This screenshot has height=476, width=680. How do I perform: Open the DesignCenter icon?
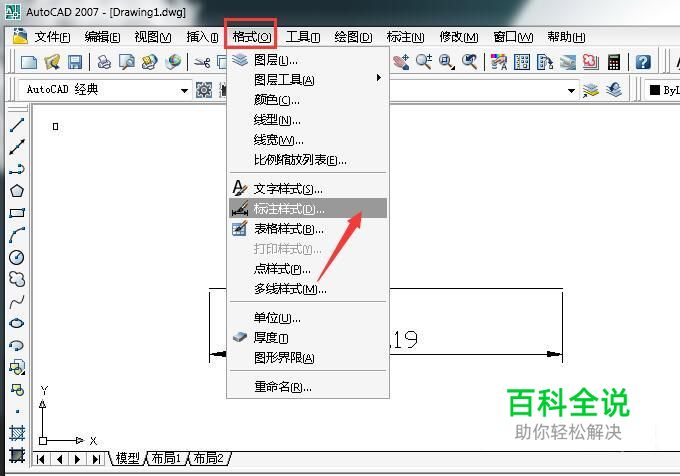pyautogui.click(x=522, y=62)
